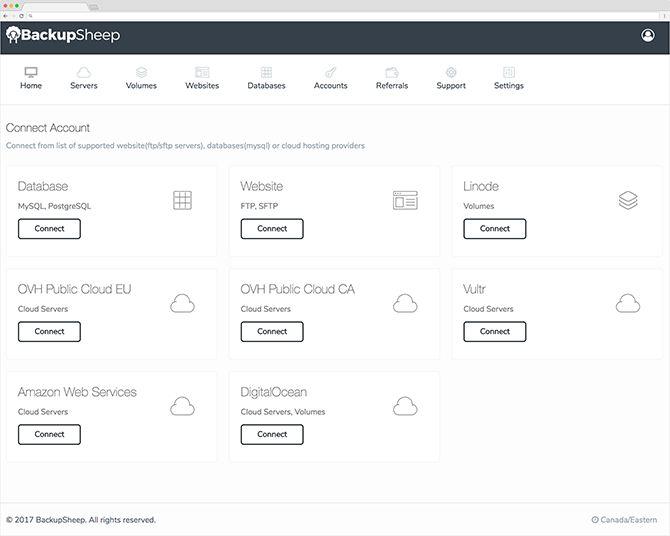Open the Settings page
Image resolution: width=670 pixels, height=536 pixels.
[508, 78]
